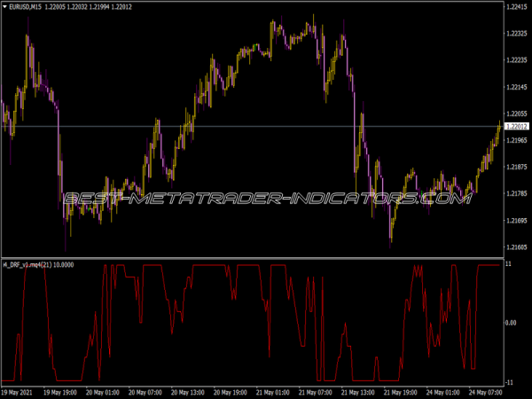
Task: Click the BEST-METATRADER-INDICATORS.COM watermark
Action: pyautogui.click(x=265, y=199)
